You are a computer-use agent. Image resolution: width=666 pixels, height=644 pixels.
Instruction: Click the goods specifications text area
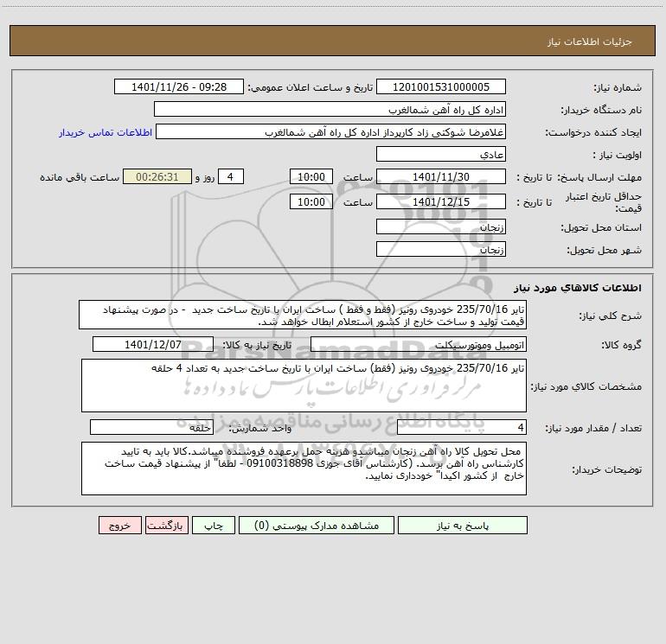pyautogui.click(x=304, y=386)
